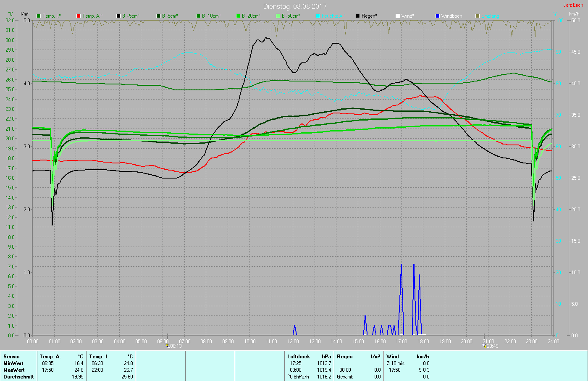Click the chart title Dienstag, 08.08.2017
This screenshot has height=381, width=588.
[x=294, y=6]
